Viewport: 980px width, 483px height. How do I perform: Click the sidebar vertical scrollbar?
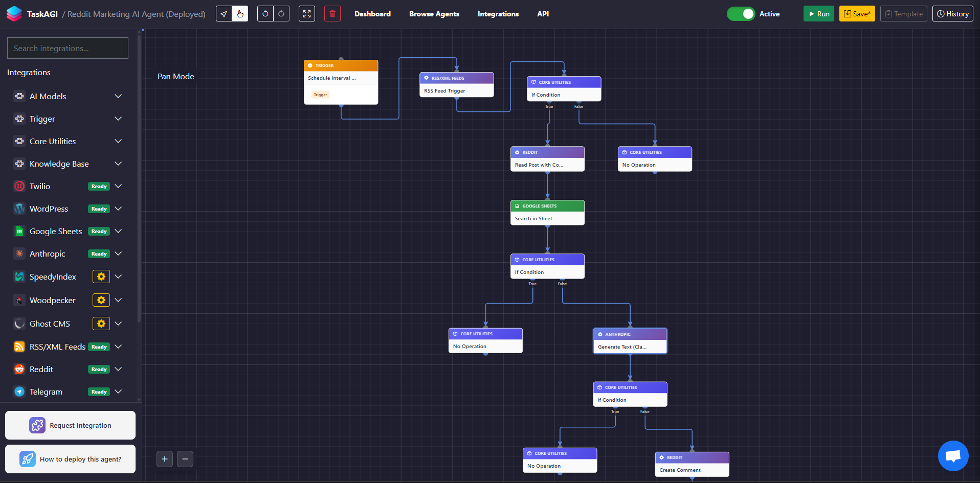pyautogui.click(x=139, y=179)
